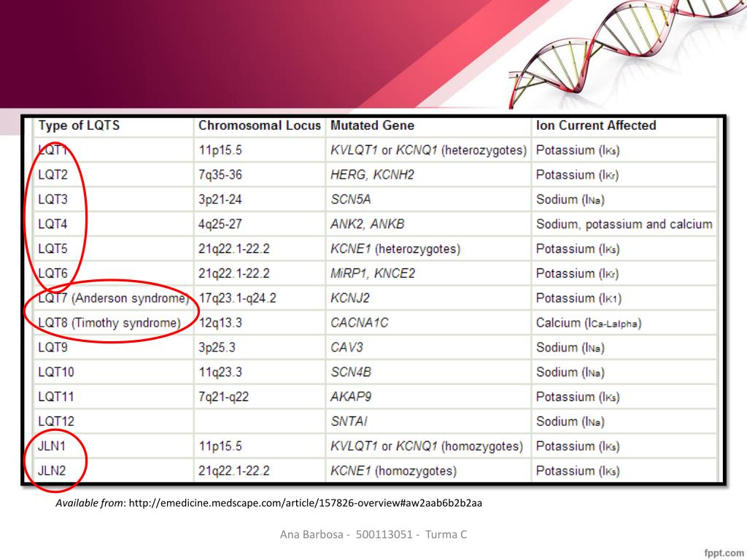Click gene AKAP9
The width and height of the screenshot is (747, 560).
pos(351,397)
